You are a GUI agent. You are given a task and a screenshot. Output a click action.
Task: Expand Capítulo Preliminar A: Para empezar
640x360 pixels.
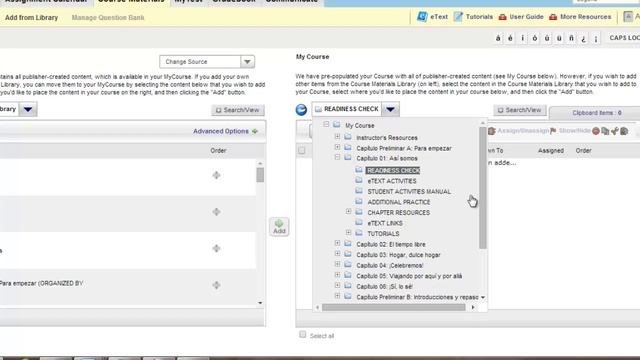tap(337, 147)
